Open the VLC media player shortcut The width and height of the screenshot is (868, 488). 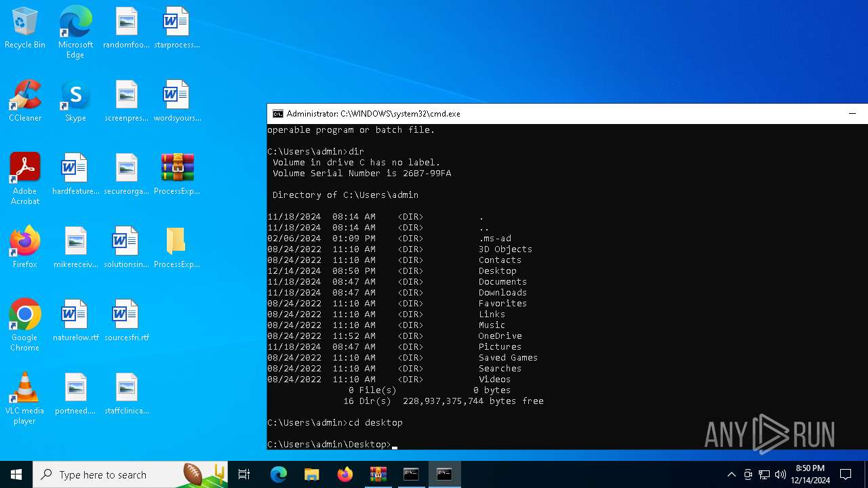[x=25, y=399]
